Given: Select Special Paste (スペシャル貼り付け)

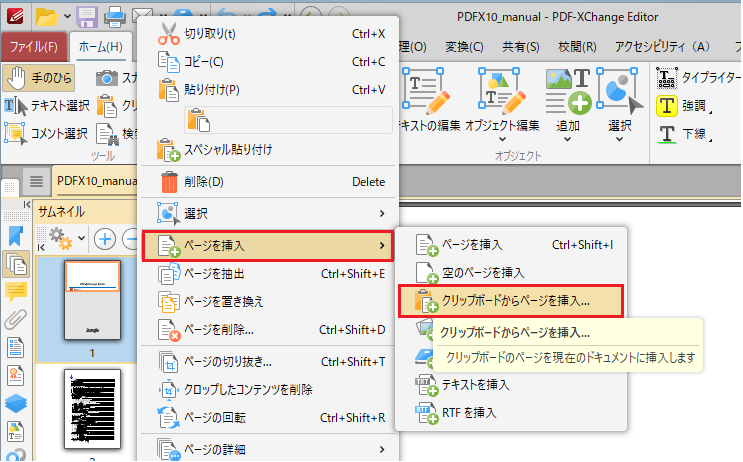Looking at the screenshot, I should [x=268, y=150].
